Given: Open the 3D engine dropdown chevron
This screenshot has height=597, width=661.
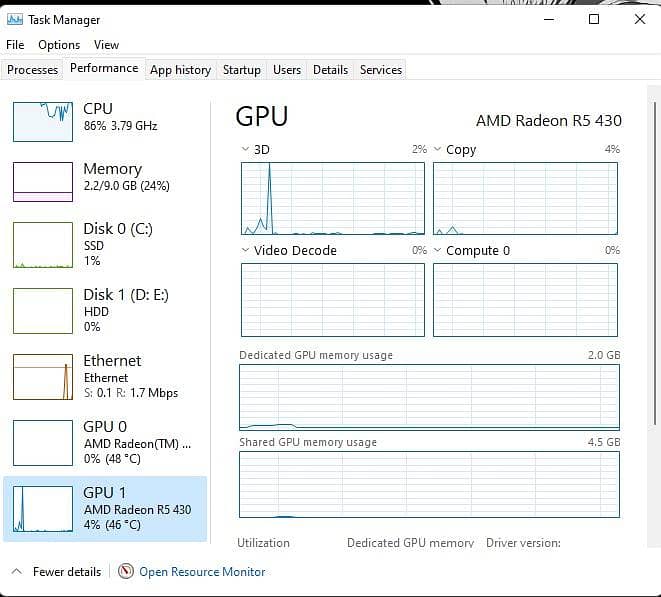Looking at the screenshot, I should click(x=245, y=149).
